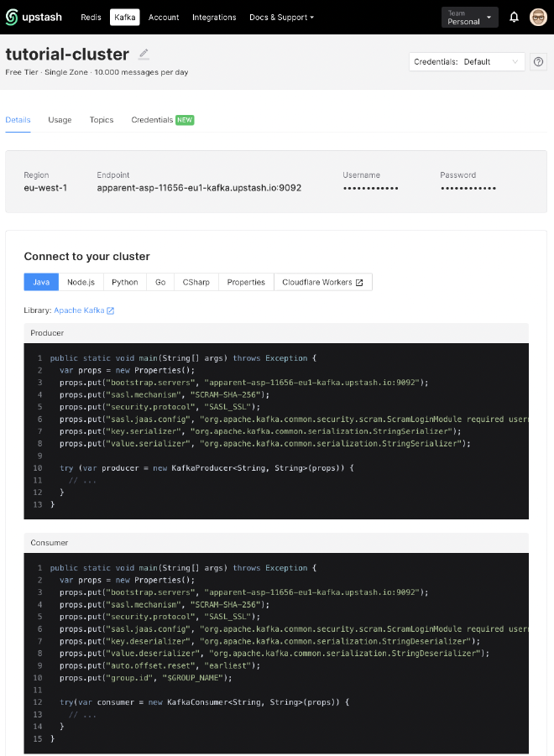Image resolution: width=554 pixels, height=756 pixels.
Task: Go to Redis in the top navigation
Action: tap(91, 17)
